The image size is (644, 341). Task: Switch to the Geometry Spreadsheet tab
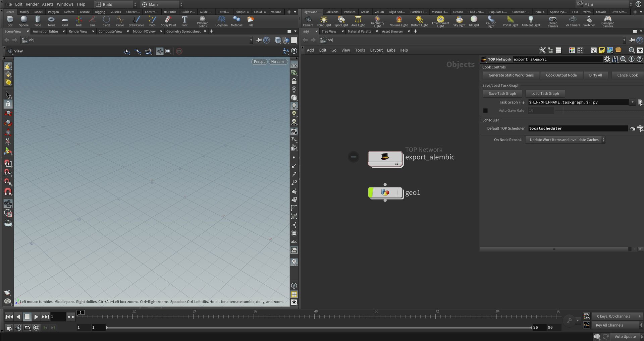click(183, 32)
